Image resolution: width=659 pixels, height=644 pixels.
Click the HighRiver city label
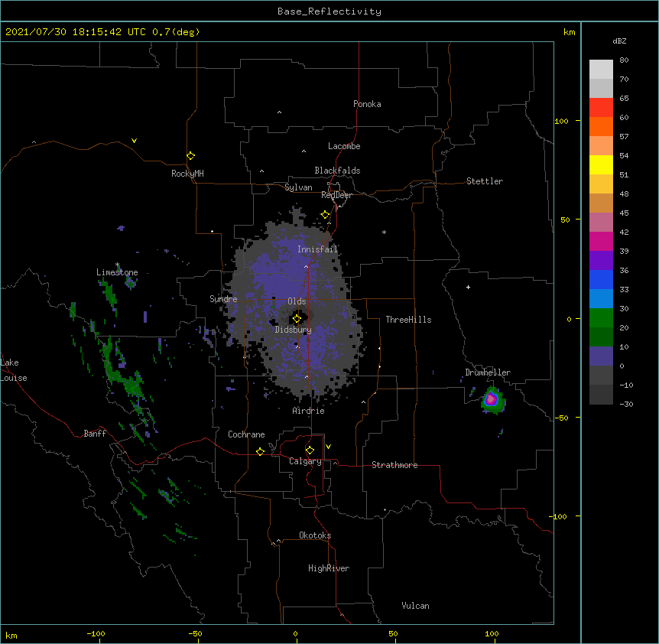[x=329, y=568]
